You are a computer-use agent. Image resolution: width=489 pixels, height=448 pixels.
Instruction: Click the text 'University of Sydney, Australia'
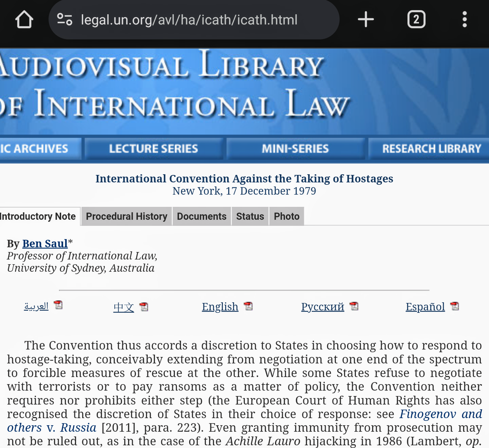click(x=81, y=268)
